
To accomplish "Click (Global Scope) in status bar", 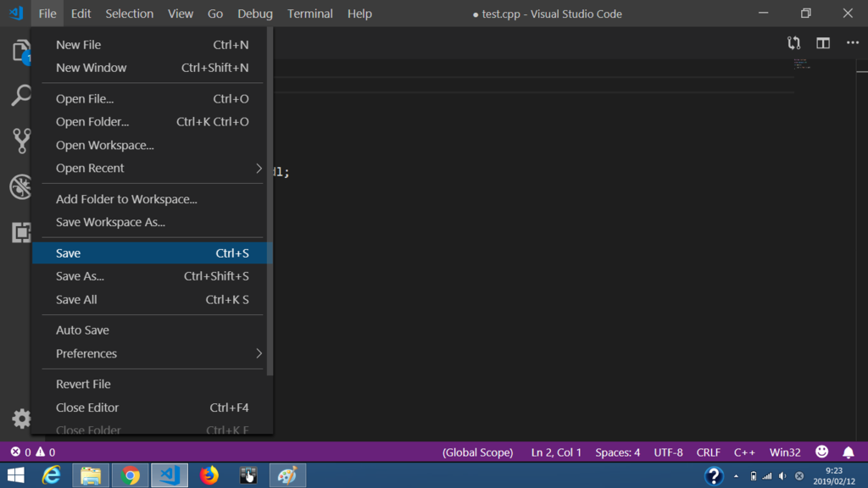I will click(478, 452).
